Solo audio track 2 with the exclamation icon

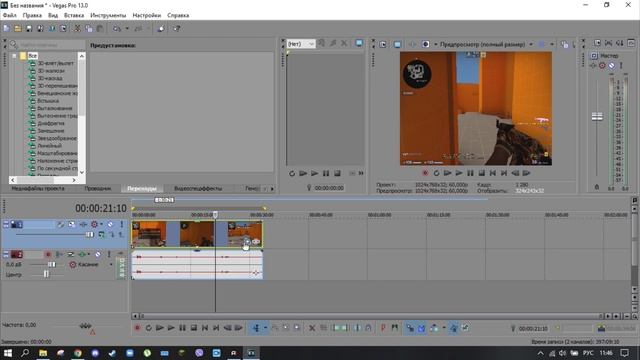click(x=109, y=254)
